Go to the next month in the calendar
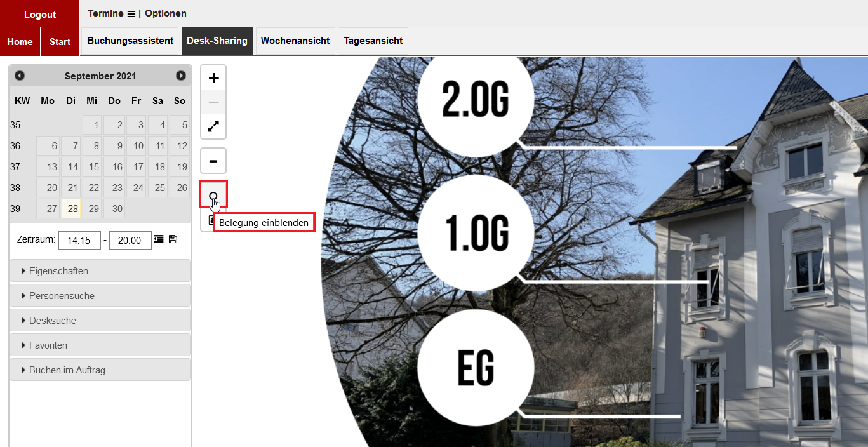 [181, 76]
